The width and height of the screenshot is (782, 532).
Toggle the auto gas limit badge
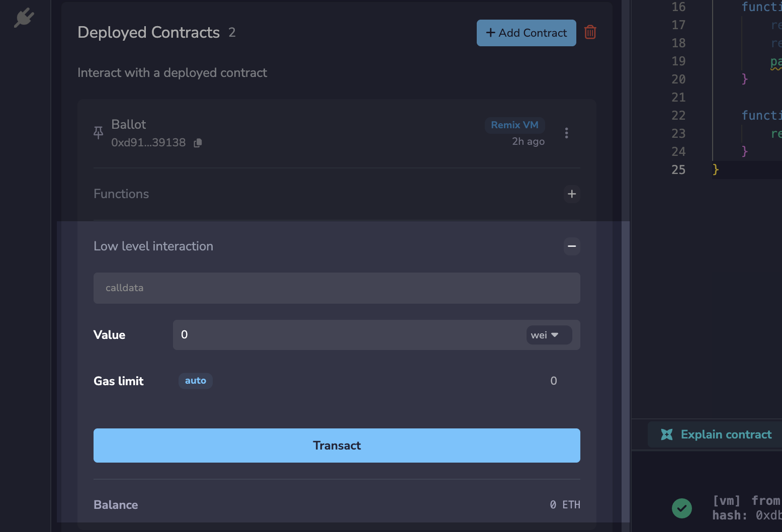(196, 381)
